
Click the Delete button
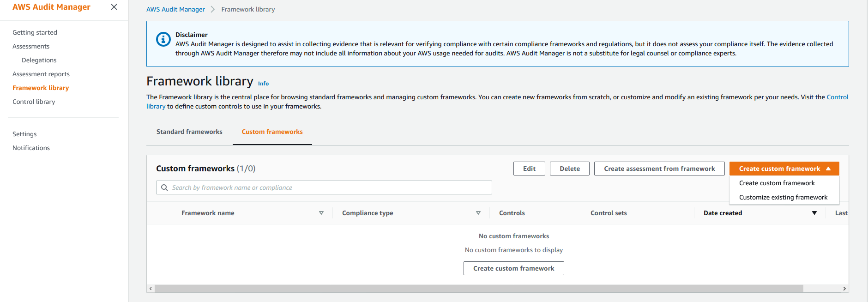[x=570, y=169]
